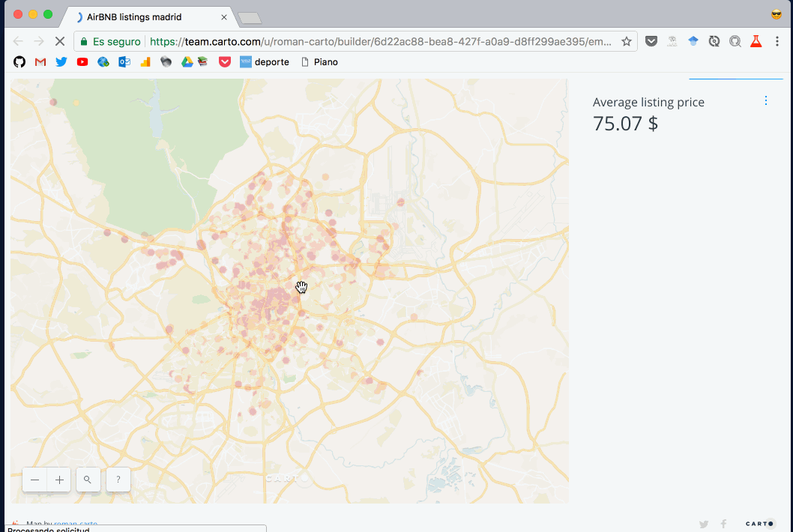The width and height of the screenshot is (793, 532).
Task: Click the blue graduation cap extension icon
Action: point(693,41)
